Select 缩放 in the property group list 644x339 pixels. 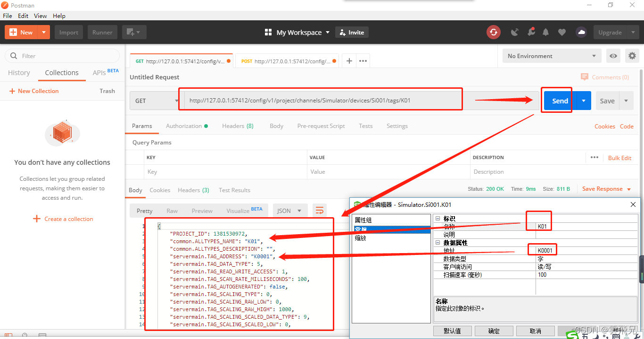(x=360, y=238)
